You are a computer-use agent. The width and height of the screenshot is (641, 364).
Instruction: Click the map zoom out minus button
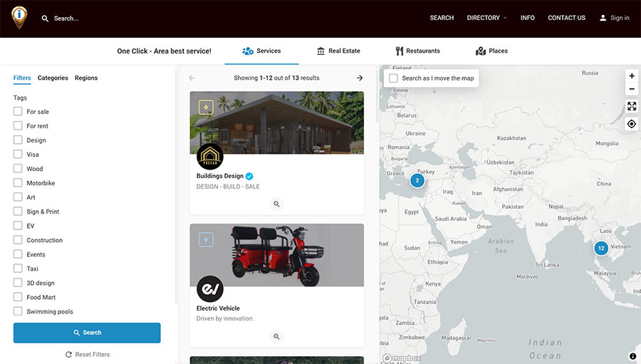coord(631,90)
